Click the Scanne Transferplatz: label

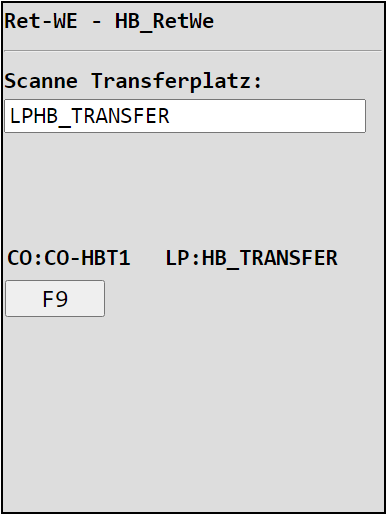[133, 81]
